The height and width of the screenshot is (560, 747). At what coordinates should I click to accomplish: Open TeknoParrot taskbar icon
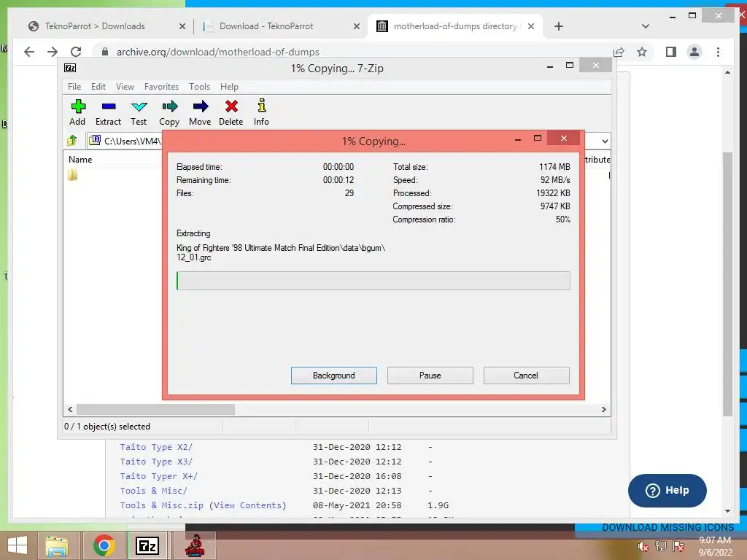click(194, 545)
